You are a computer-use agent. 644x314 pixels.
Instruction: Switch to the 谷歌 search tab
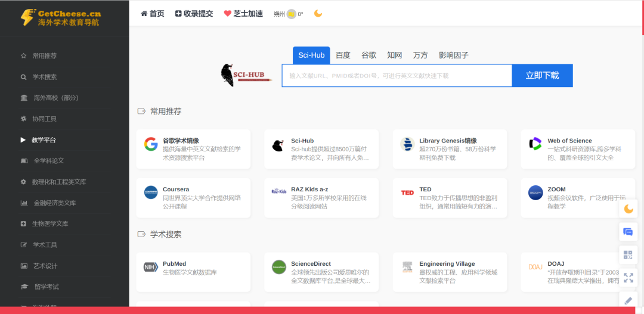369,55
